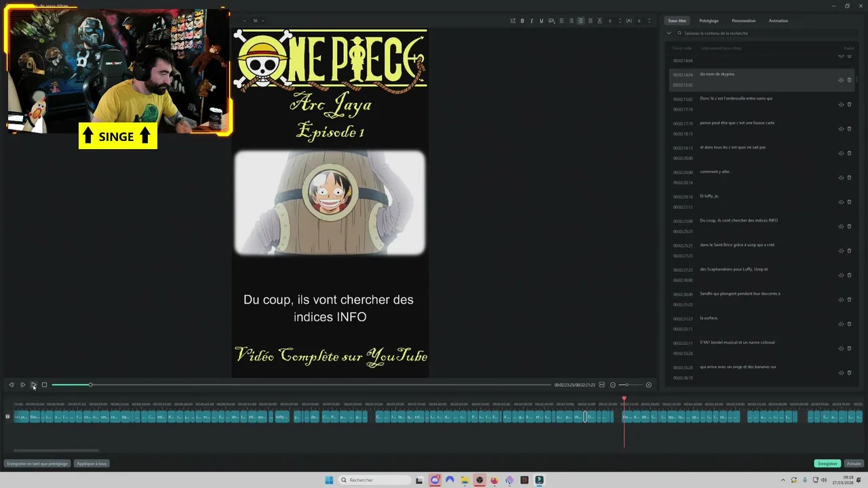This screenshot has height=488, width=868.
Task: Open the text case options icon
Action: tap(551, 21)
